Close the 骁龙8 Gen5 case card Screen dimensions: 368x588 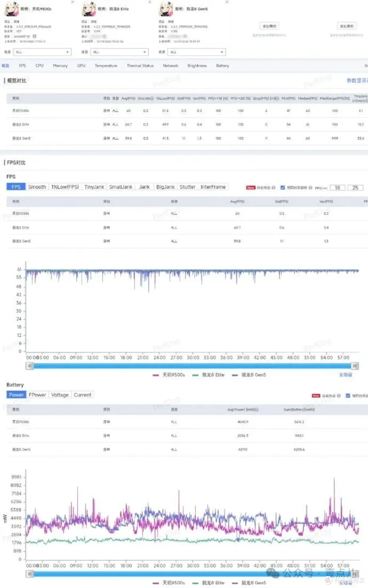click(x=227, y=2)
